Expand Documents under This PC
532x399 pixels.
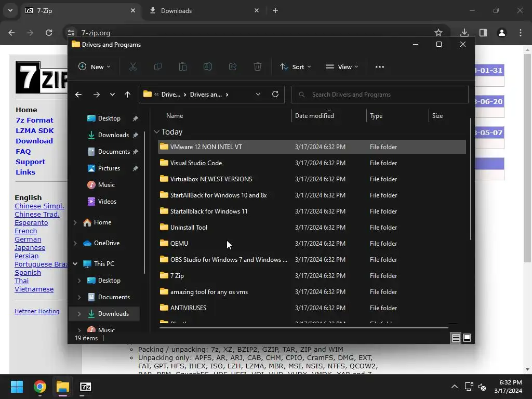tap(79, 297)
